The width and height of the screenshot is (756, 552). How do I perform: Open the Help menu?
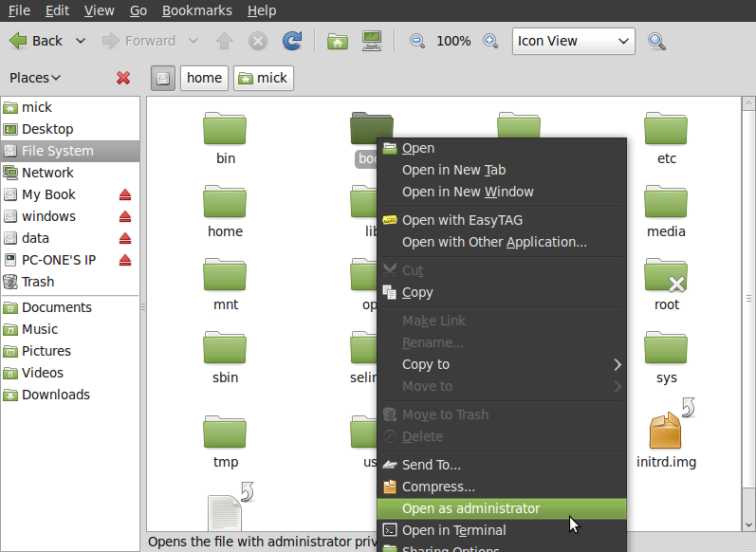pos(262,10)
